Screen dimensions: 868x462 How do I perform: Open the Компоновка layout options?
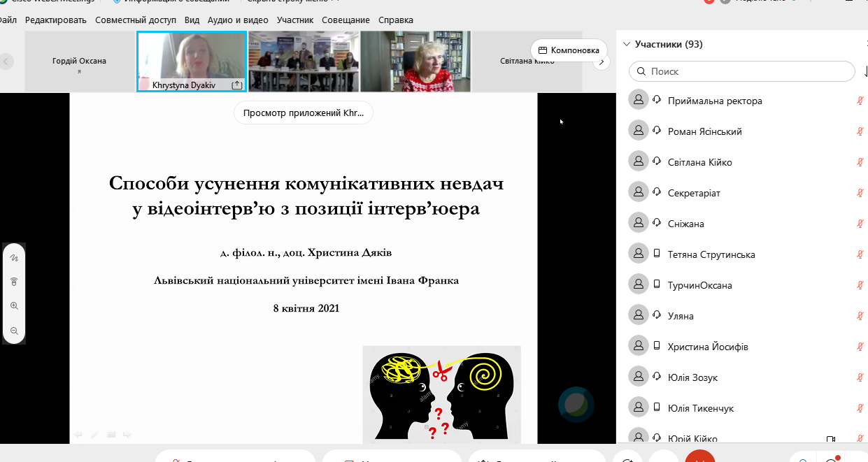point(568,51)
